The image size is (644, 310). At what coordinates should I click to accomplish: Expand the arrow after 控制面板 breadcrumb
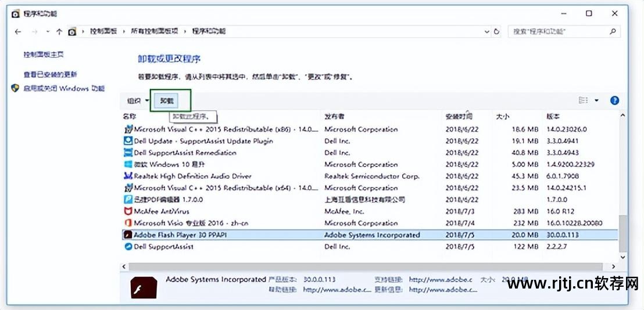point(124,31)
